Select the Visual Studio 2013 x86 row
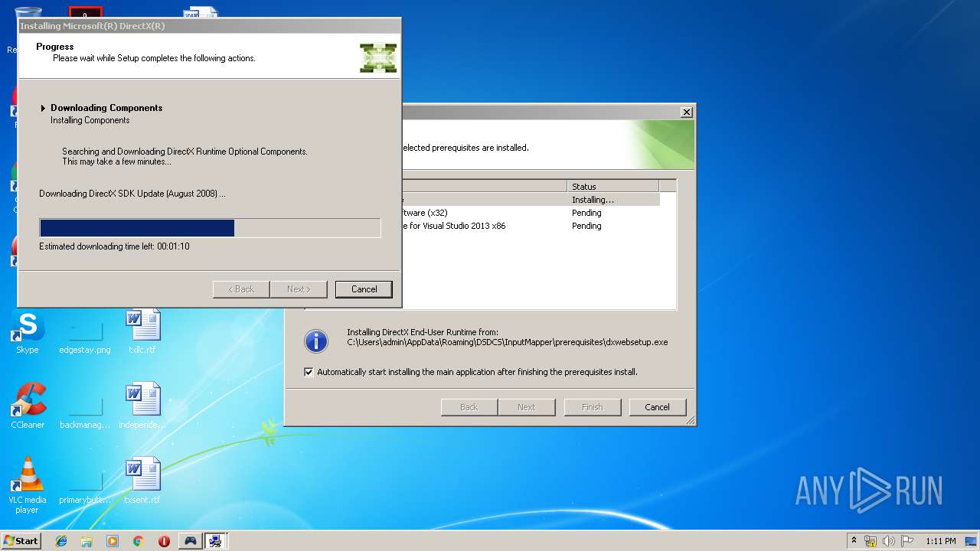 [x=530, y=226]
